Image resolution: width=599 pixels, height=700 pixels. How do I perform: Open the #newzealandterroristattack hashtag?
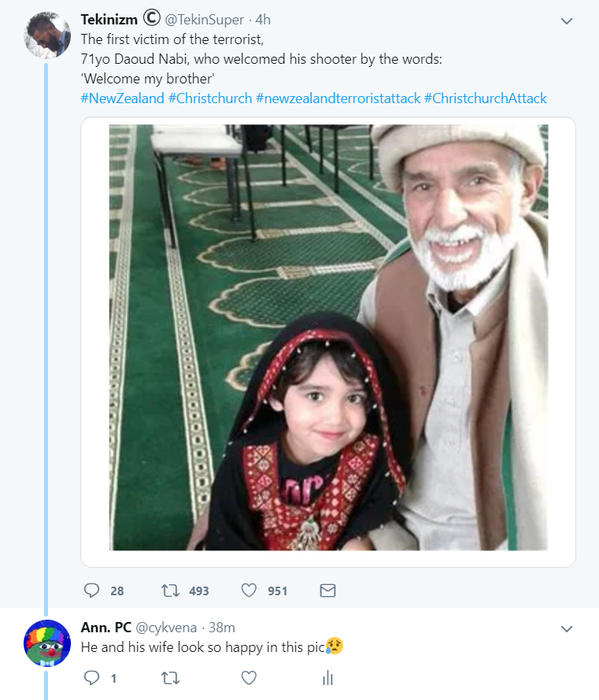click(x=338, y=98)
